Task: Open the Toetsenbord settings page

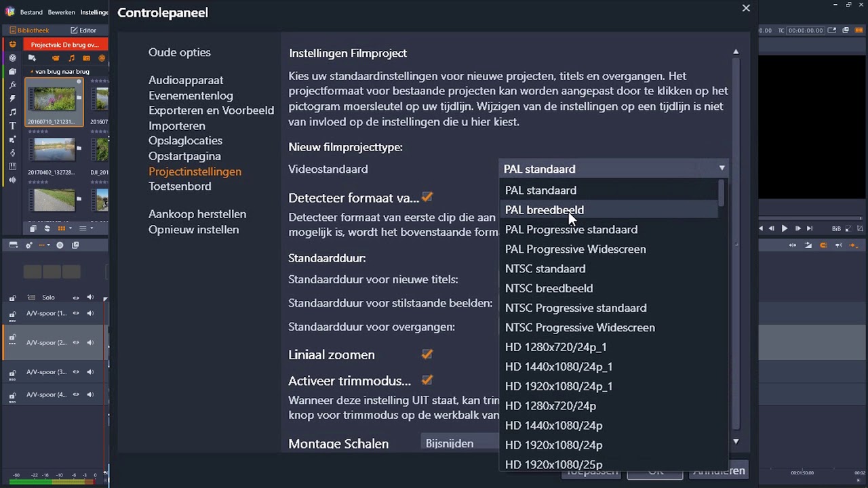Action: click(180, 186)
